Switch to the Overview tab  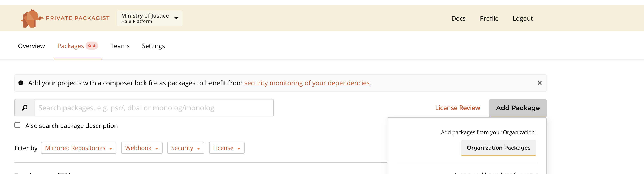(31, 46)
